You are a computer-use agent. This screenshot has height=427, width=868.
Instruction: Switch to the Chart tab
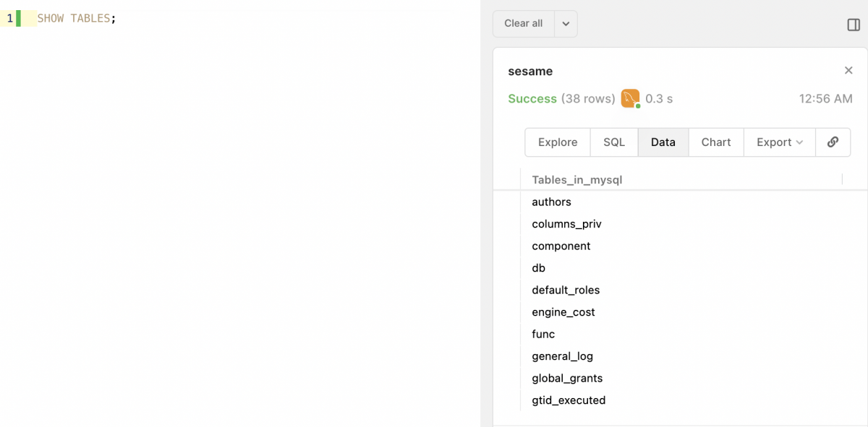pyautogui.click(x=715, y=142)
